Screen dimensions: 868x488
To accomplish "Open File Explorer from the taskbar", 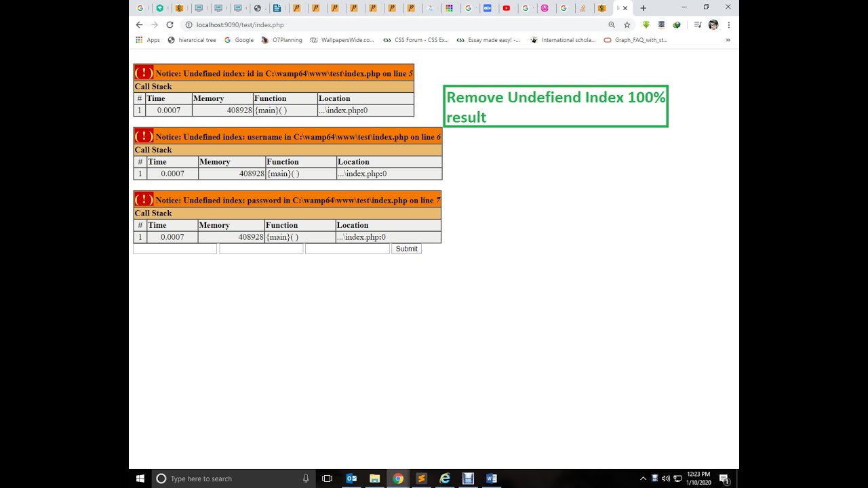I will [374, 479].
